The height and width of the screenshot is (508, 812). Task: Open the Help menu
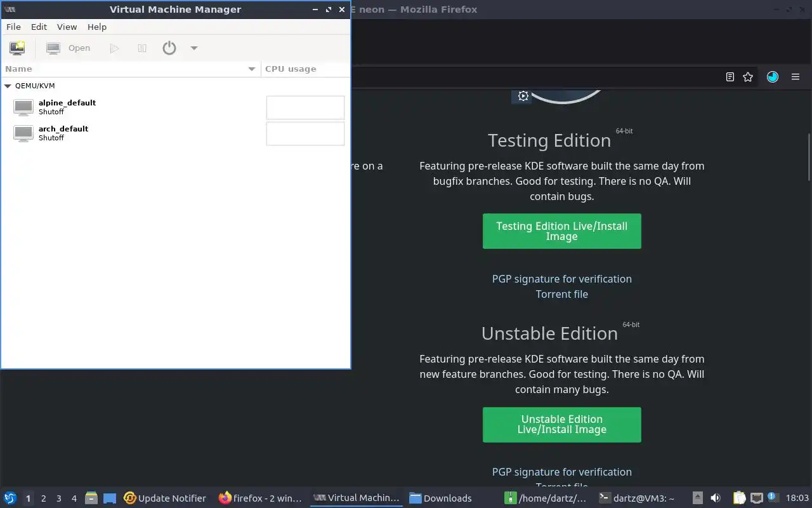(x=97, y=27)
